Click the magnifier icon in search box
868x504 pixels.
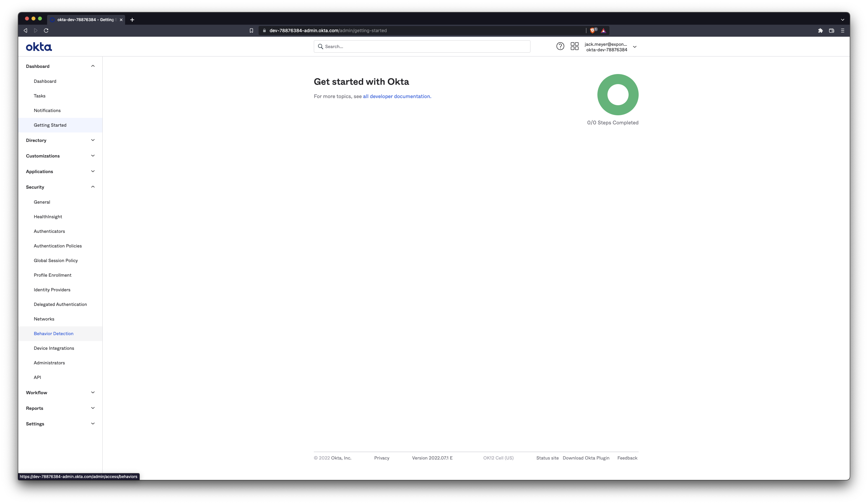click(320, 46)
